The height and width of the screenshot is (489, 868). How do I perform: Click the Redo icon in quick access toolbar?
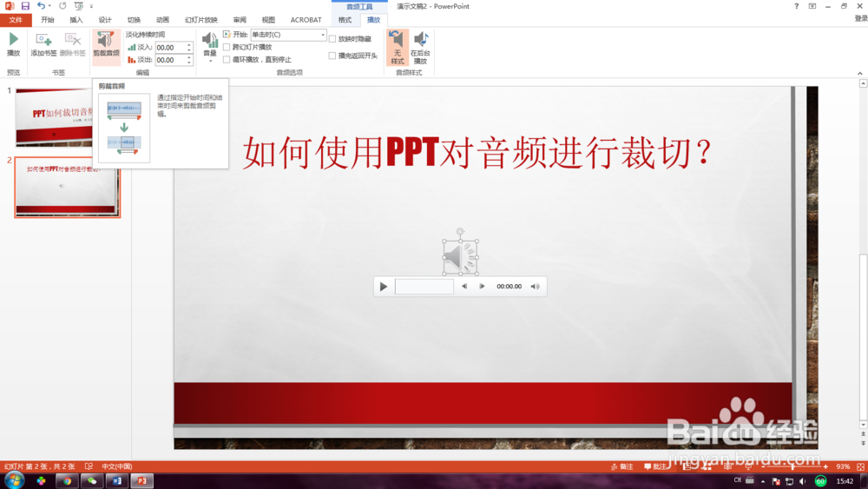(62, 6)
